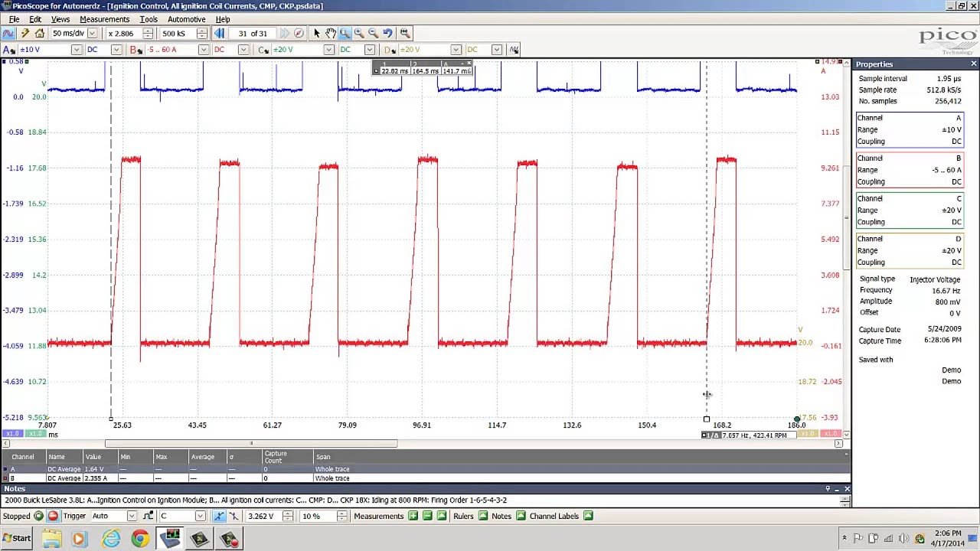The width and height of the screenshot is (980, 551).
Task: Close the Notes panel
Action: [x=847, y=489]
